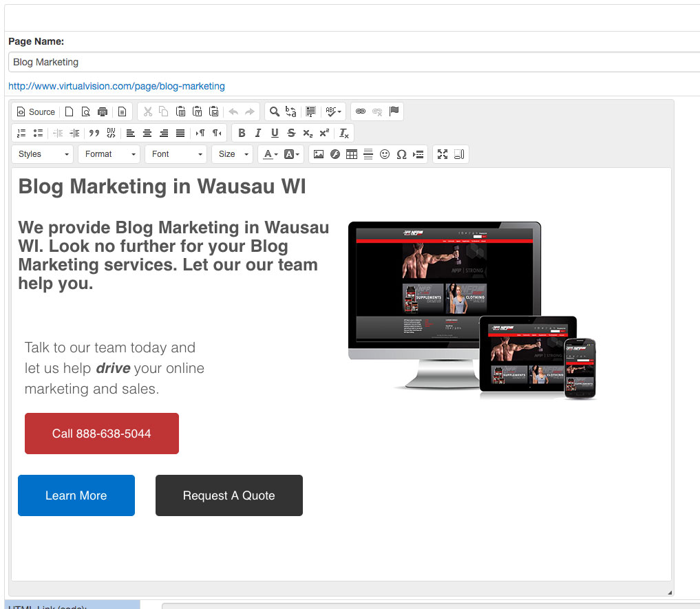
Task: Insert special character Omega icon
Action: (x=401, y=154)
